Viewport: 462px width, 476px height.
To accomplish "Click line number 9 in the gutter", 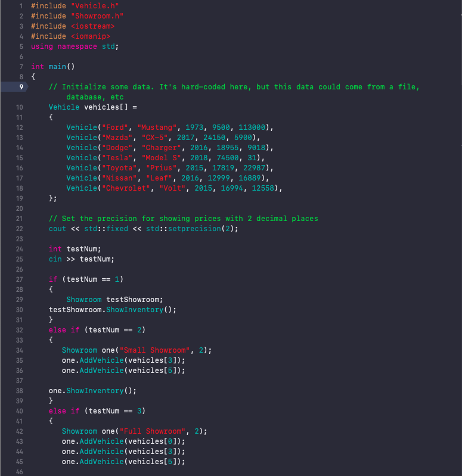I will click(x=21, y=87).
